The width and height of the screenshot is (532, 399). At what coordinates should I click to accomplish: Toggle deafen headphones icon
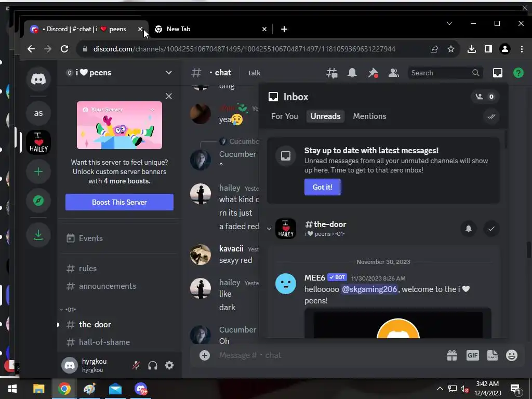point(153,365)
